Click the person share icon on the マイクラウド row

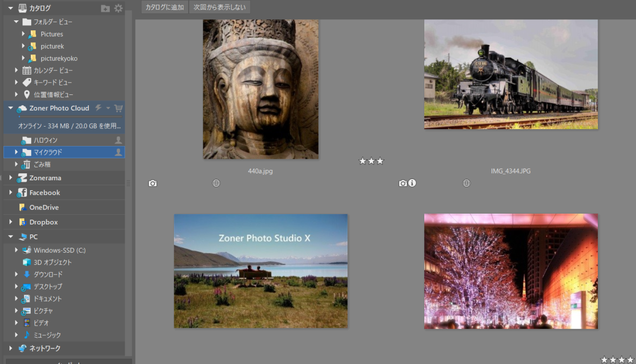coord(118,152)
